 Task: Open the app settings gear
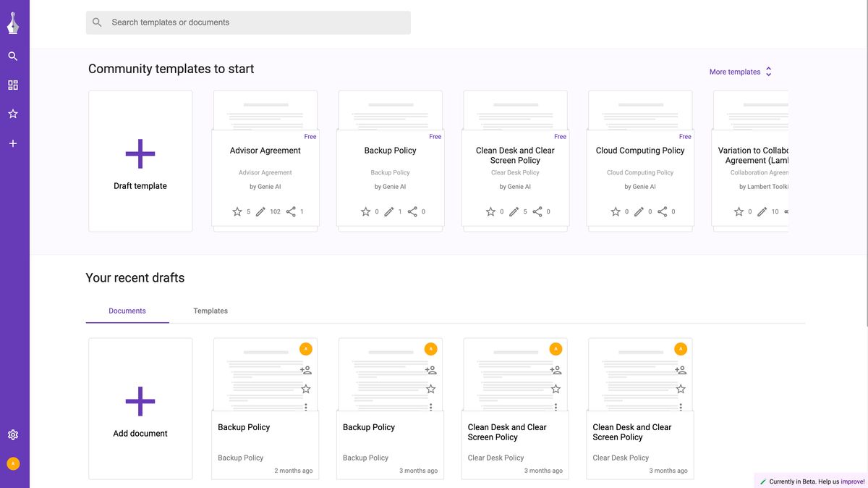[12, 434]
